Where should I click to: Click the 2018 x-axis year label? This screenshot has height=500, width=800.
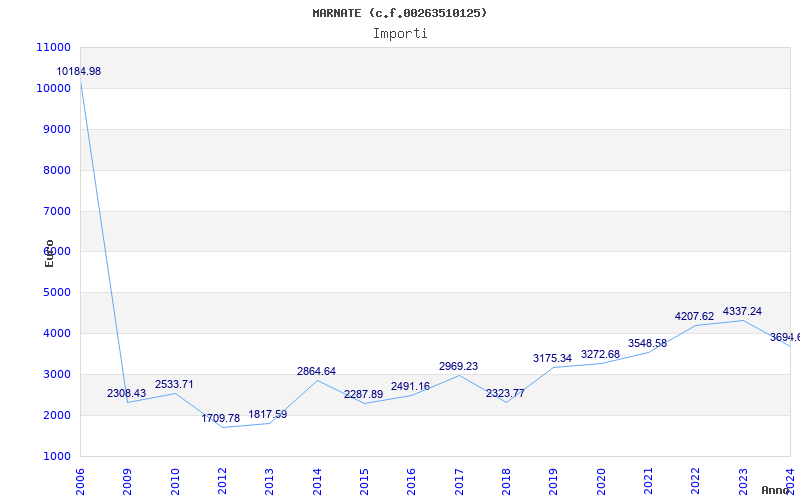[506, 482]
